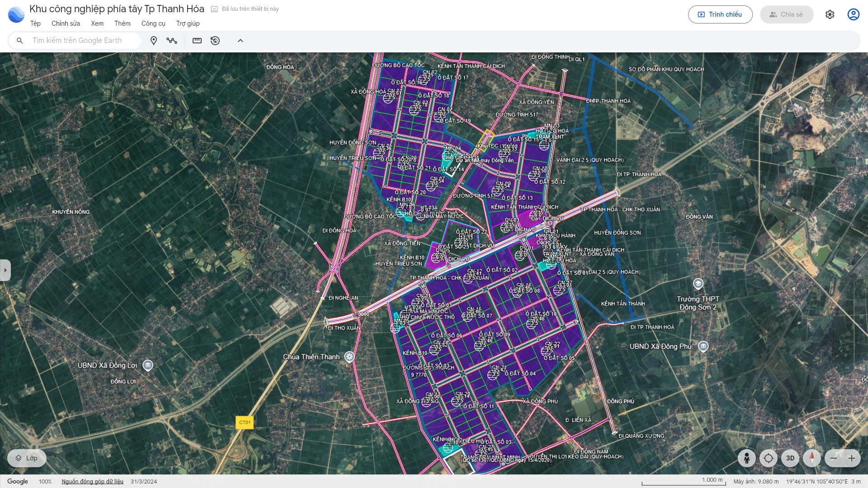The image size is (868, 488).
Task: Open the historical imagery tool
Action: coord(215,41)
